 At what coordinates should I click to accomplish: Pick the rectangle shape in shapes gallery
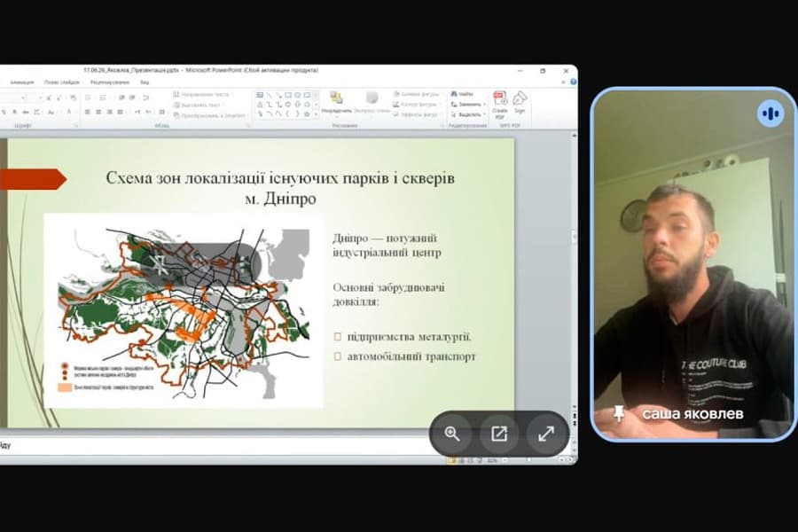tap(288, 95)
